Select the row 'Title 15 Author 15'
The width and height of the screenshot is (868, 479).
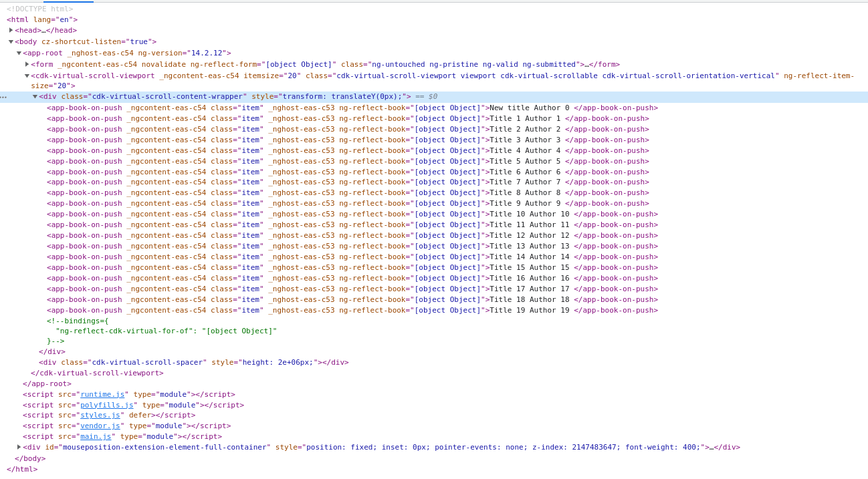352,267
